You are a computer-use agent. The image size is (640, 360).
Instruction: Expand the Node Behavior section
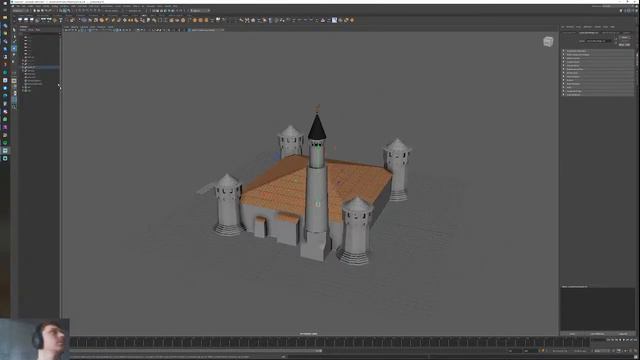[598, 84]
